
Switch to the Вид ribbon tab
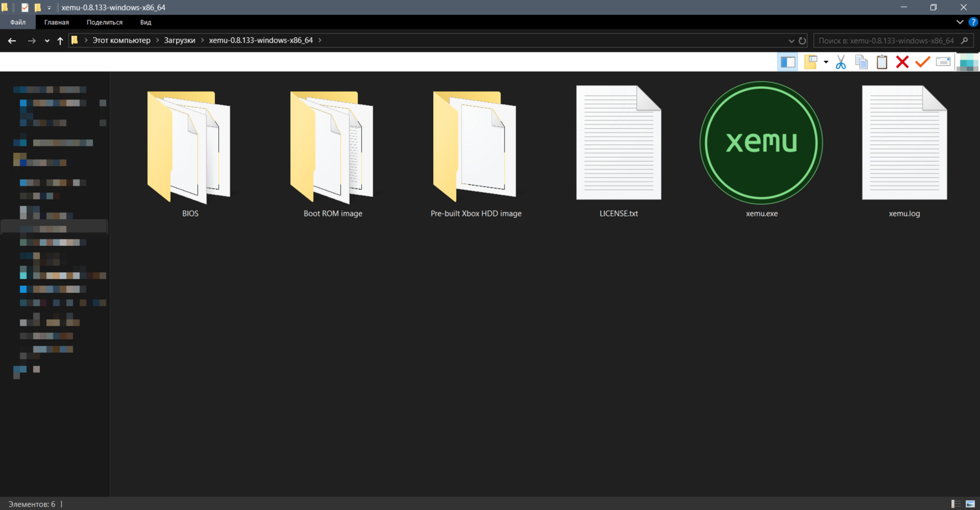pyautogui.click(x=146, y=22)
